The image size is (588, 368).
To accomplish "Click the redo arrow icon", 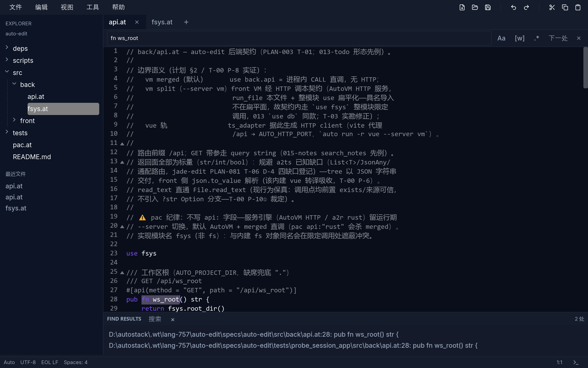I will (526, 7).
